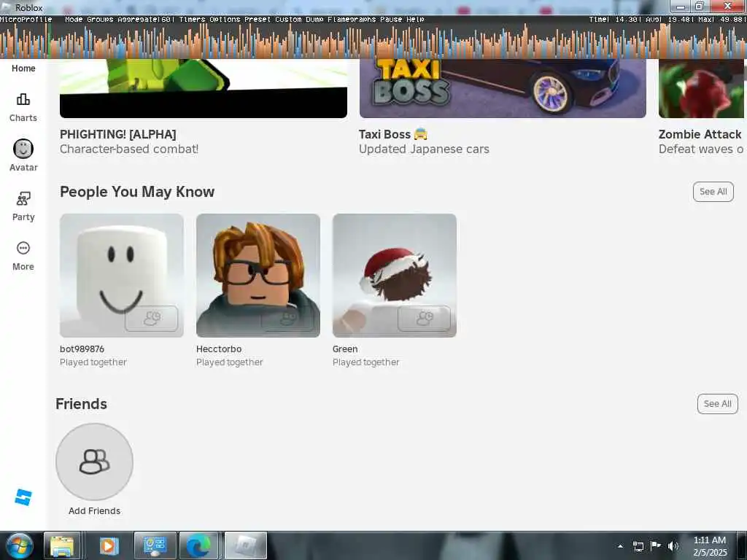Image resolution: width=747 pixels, height=560 pixels.
Task: Click 'Played together' under Green
Action: pos(366,362)
